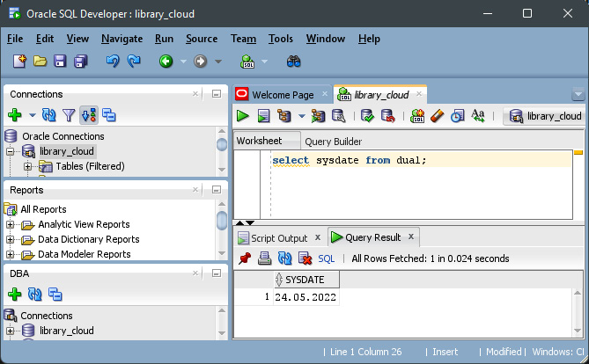Click the To Upper/Lower case icon
This screenshot has height=364, width=589.
pos(478,116)
